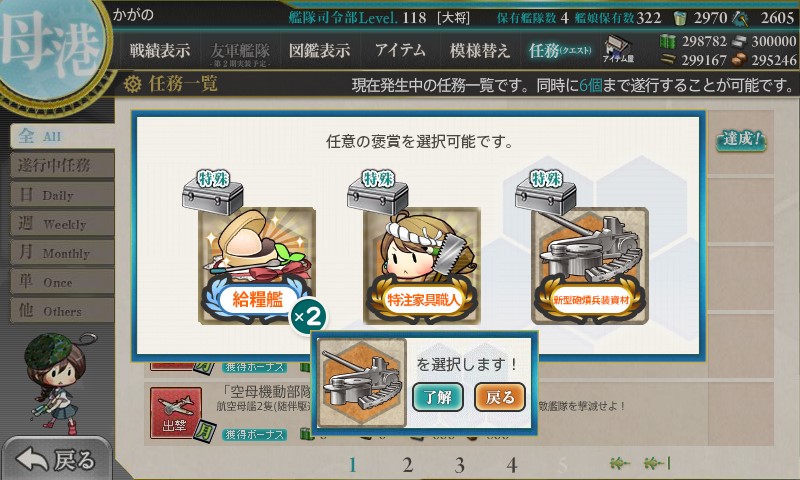Screen dimensions: 800x480
Task: Open the 戦績表示 menu item
Action: (159, 50)
